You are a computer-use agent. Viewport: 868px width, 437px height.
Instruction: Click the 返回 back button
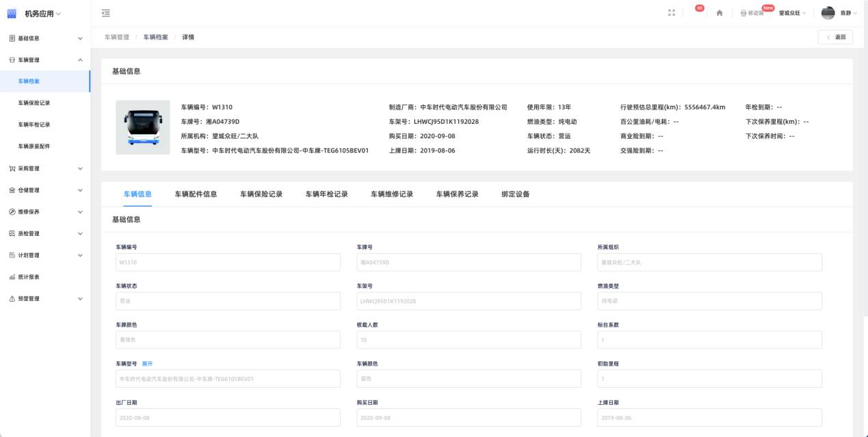click(835, 37)
